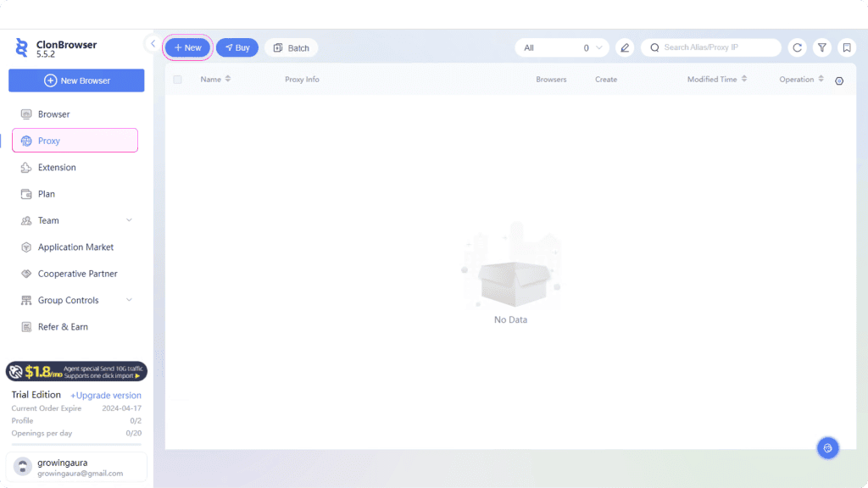Go to Application Market in sidebar
Image resolution: width=868 pixels, height=488 pixels.
(75, 247)
